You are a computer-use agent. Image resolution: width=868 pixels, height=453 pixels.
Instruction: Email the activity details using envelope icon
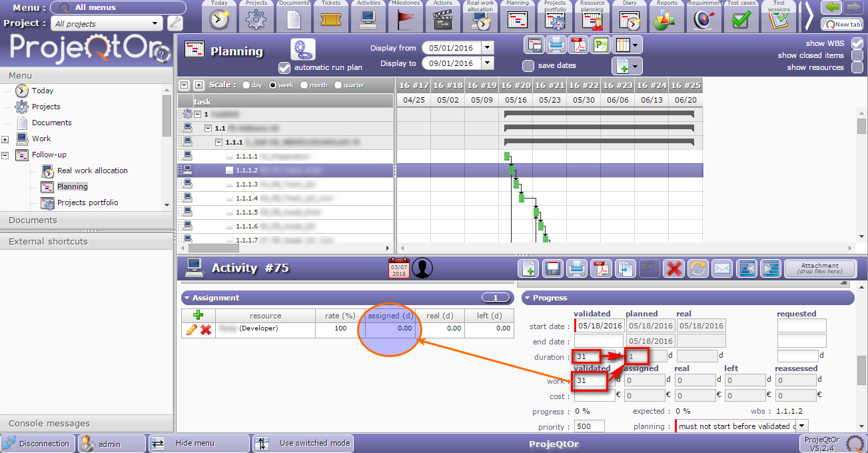pyautogui.click(x=722, y=268)
